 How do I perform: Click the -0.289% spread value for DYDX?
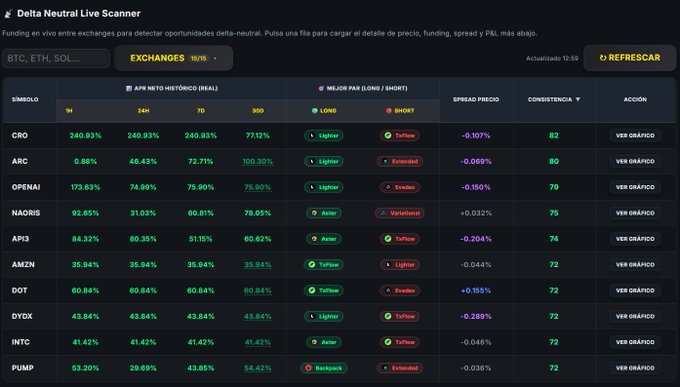click(x=476, y=316)
